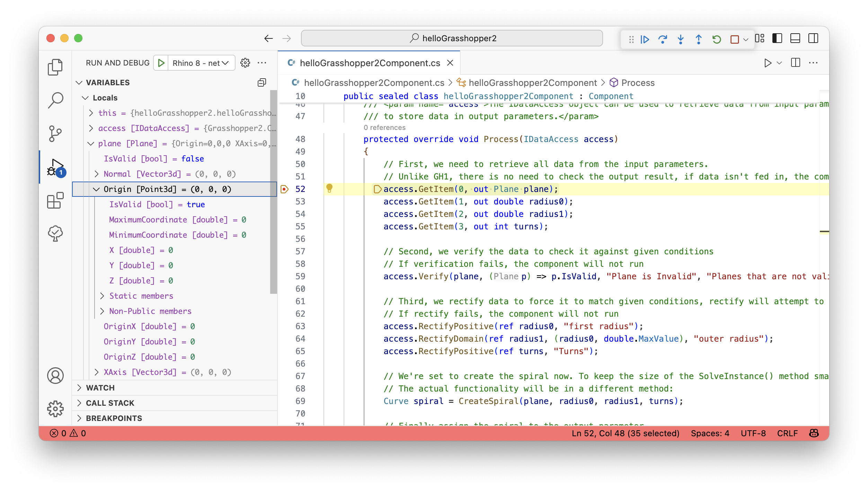Viewport: 868px width, 492px height.
Task: Open the Explorer view in activity bar
Action: pyautogui.click(x=55, y=67)
